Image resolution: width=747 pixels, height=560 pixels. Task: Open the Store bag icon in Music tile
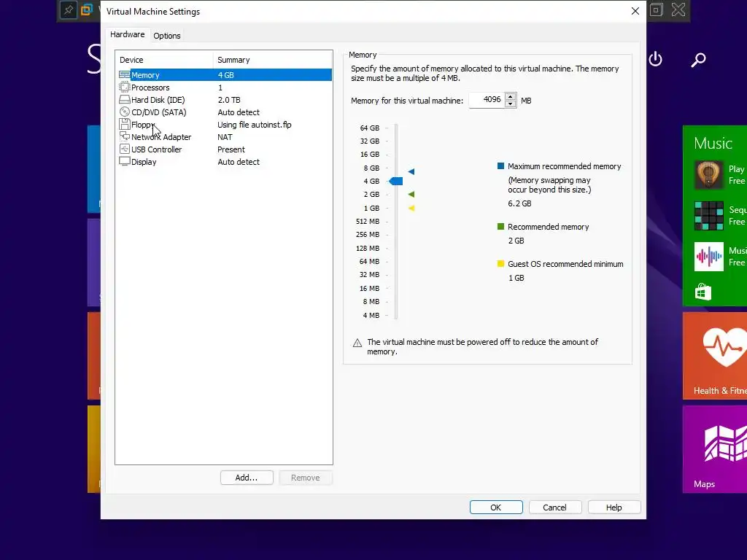(x=703, y=292)
